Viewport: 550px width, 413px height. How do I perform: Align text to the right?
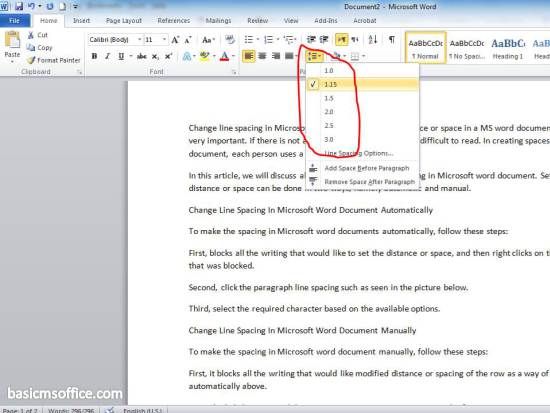(x=276, y=56)
